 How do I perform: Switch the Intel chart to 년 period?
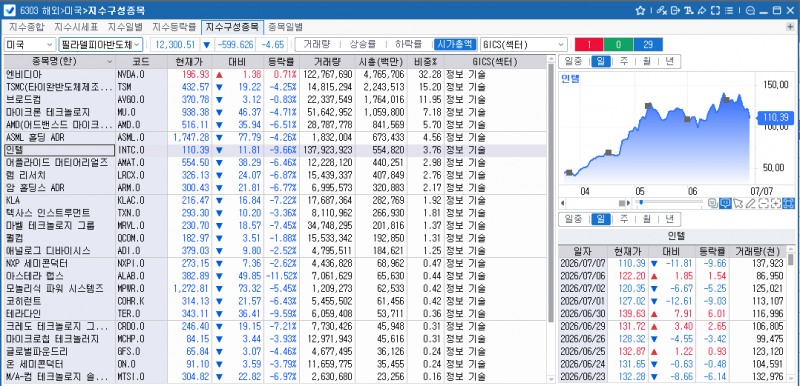pos(669,62)
